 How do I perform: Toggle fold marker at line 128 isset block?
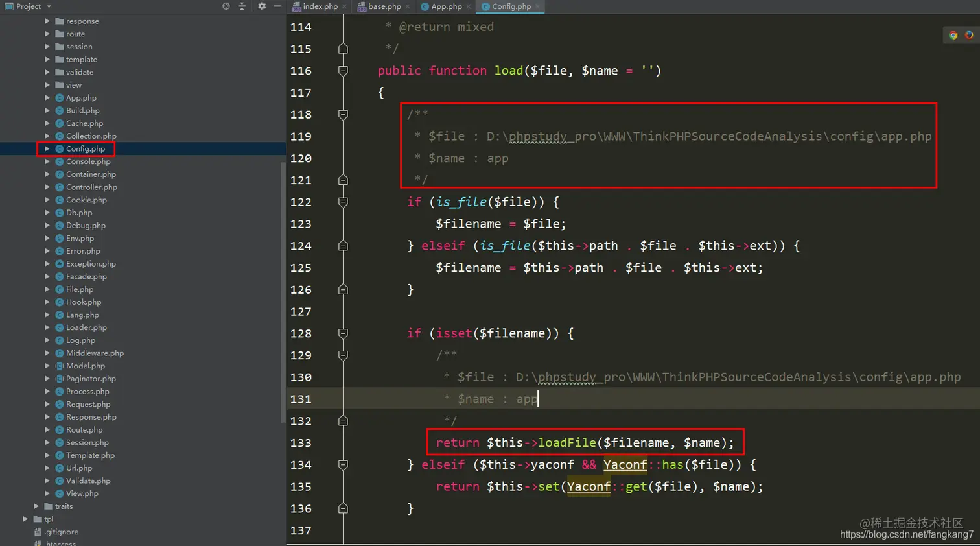point(344,333)
